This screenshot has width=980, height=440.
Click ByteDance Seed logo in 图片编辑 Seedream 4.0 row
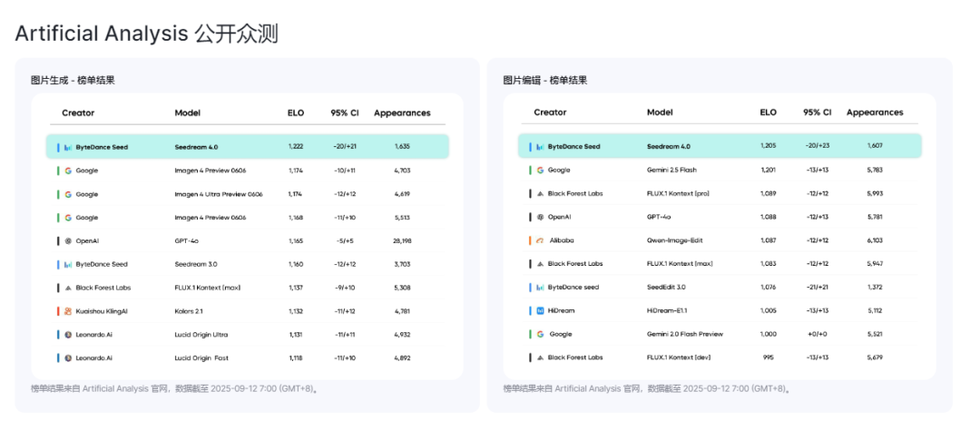[540, 147]
